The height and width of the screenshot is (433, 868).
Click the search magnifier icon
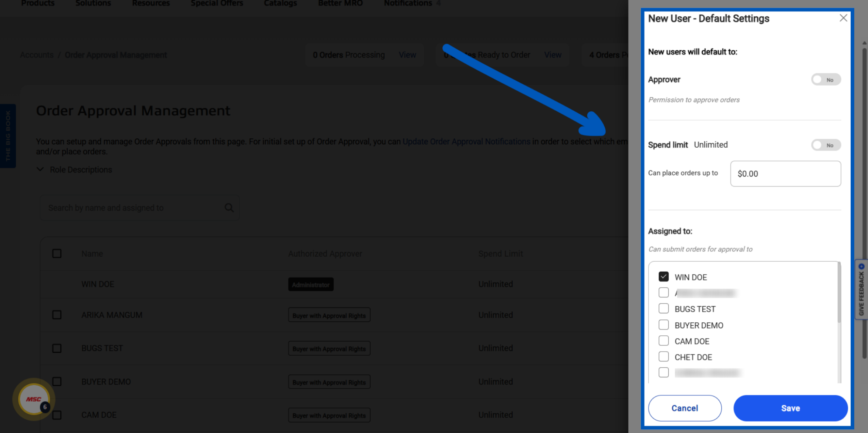(229, 208)
